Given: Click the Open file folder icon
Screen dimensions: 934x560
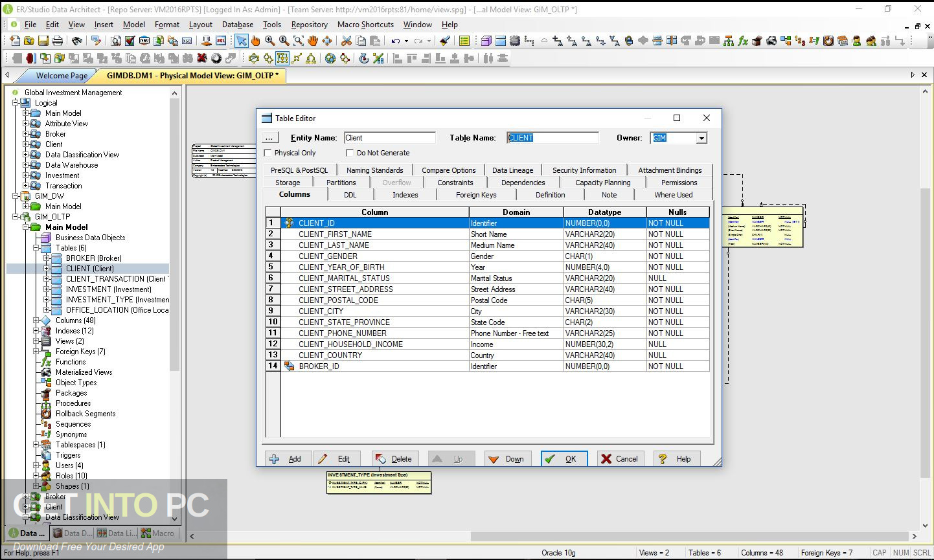Looking at the screenshot, I should [x=29, y=41].
